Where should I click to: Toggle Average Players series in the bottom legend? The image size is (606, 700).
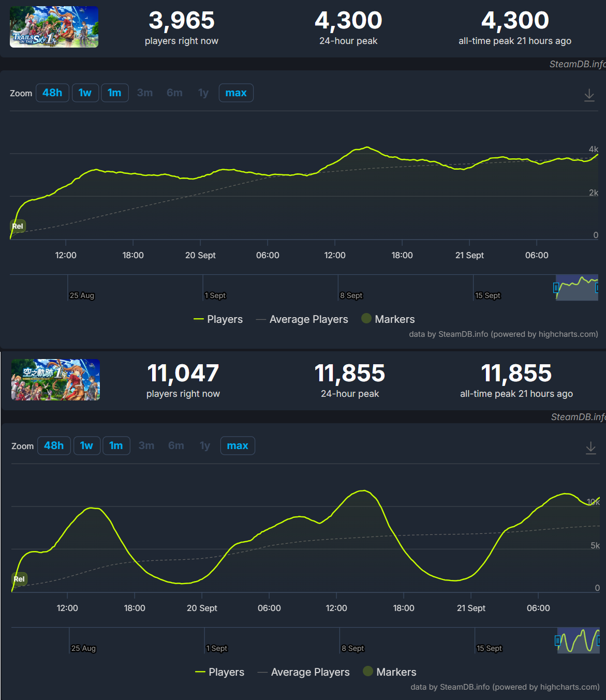coord(304,672)
